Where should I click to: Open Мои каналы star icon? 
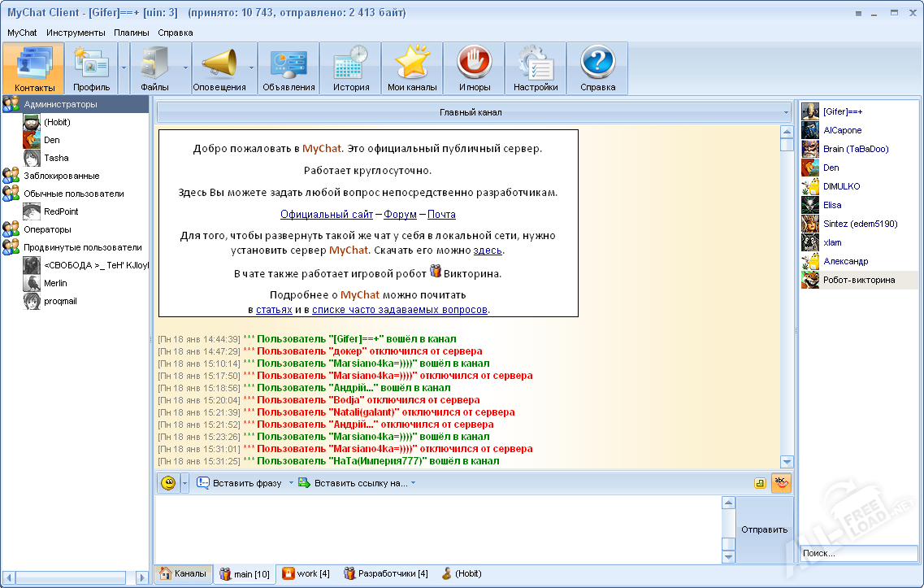(412, 68)
